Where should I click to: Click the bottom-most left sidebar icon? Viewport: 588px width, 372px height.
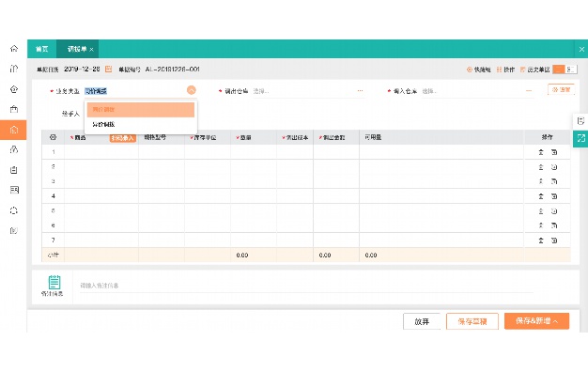coord(14,231)
